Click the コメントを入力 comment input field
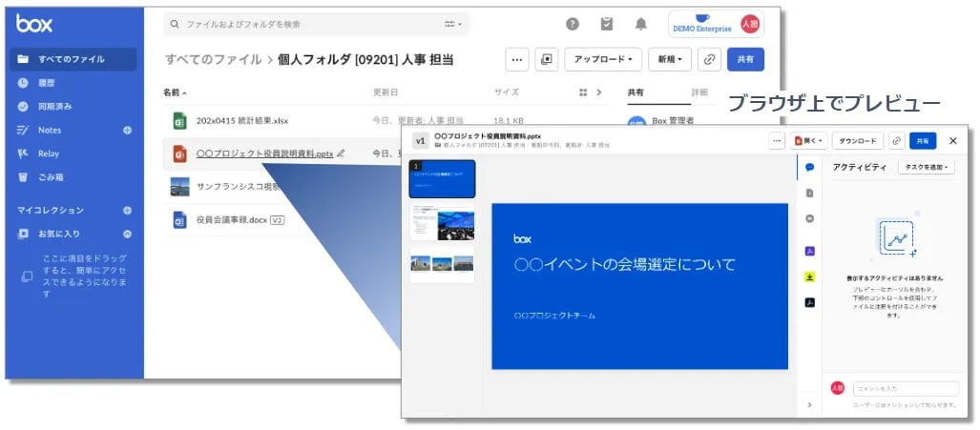This screenshot has width=980, height=430. click(906, 389)
